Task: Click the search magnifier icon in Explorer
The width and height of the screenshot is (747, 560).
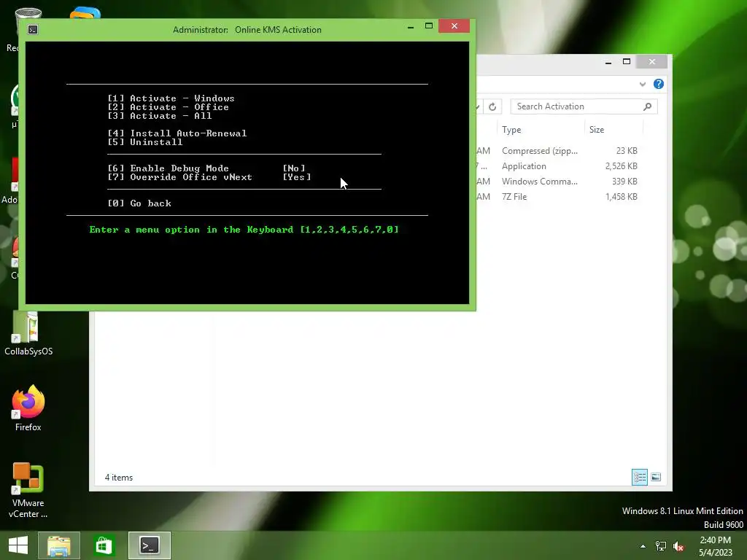Action: (x=648, y=106)
